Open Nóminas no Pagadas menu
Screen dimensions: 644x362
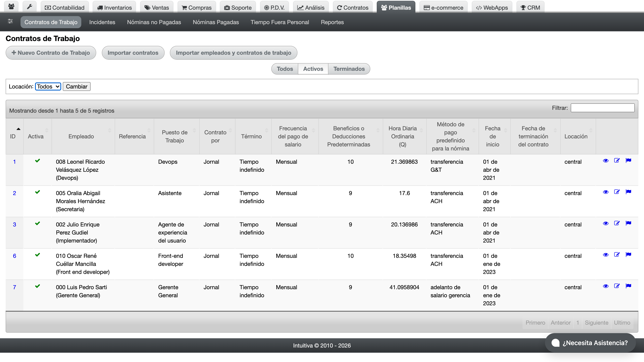(154, 22)
